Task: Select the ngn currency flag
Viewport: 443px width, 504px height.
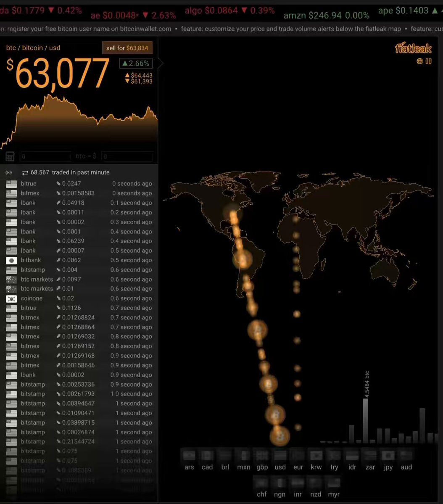Action: click(x=280, y=483)
